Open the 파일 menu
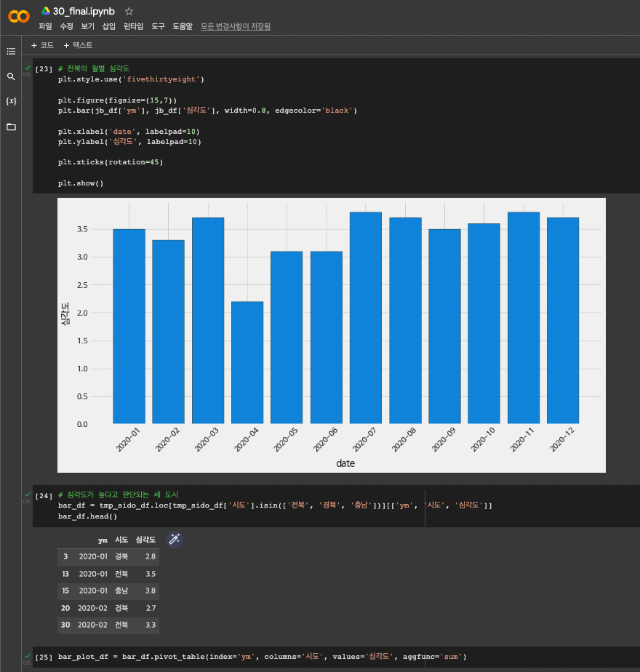Image resolution: width=640 pixels, height=672 pixels. (45, 26)
